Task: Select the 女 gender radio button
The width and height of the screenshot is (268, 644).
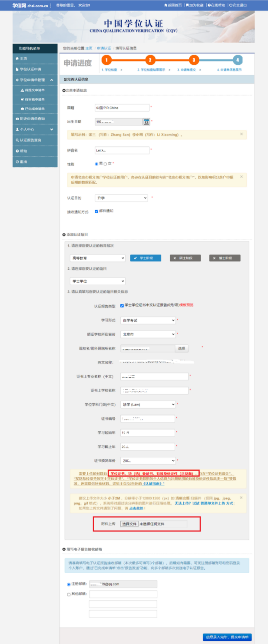Action: click(105, 164)
